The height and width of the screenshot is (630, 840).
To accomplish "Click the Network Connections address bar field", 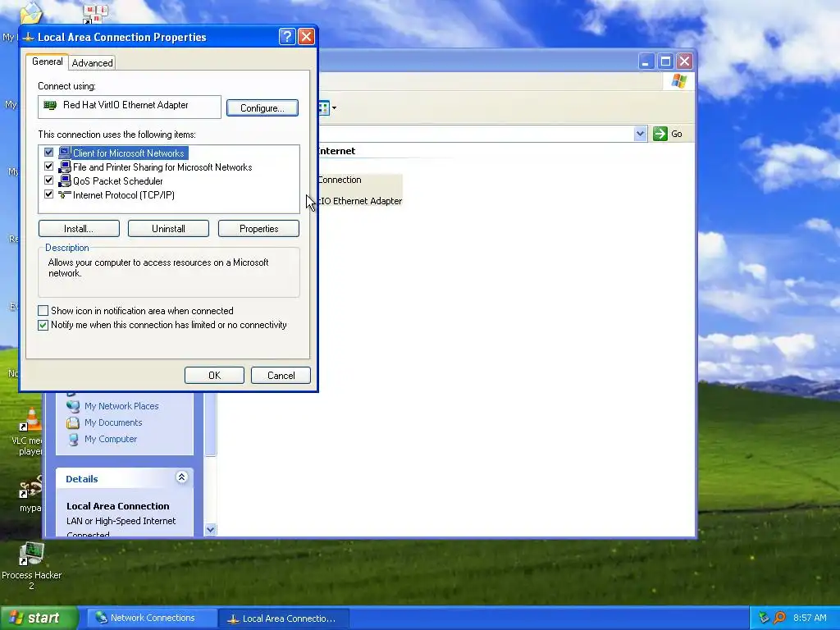I will (476, 134).
